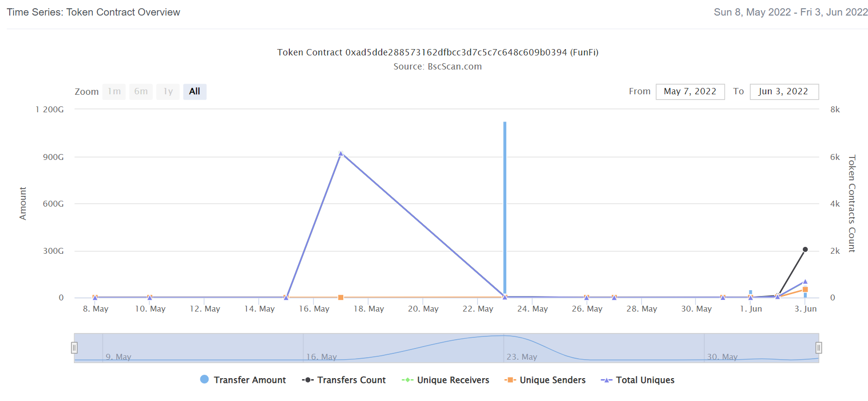Click the Total Uniques peak triangle marker

coord(341,154)
